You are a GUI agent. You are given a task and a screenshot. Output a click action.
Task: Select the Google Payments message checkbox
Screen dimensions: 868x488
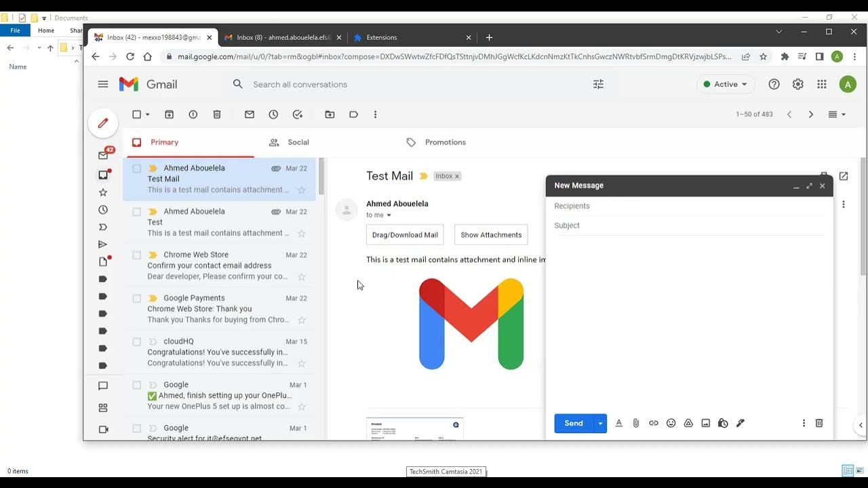(136, 298)
